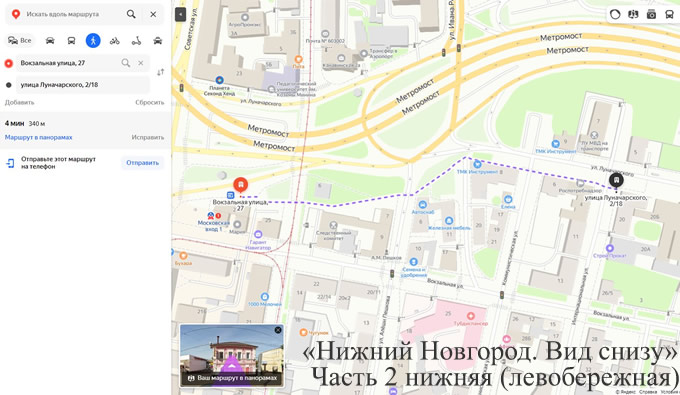Open 'Маршрут в панорамах' link
680x395 pixels.
click(39, 137)
